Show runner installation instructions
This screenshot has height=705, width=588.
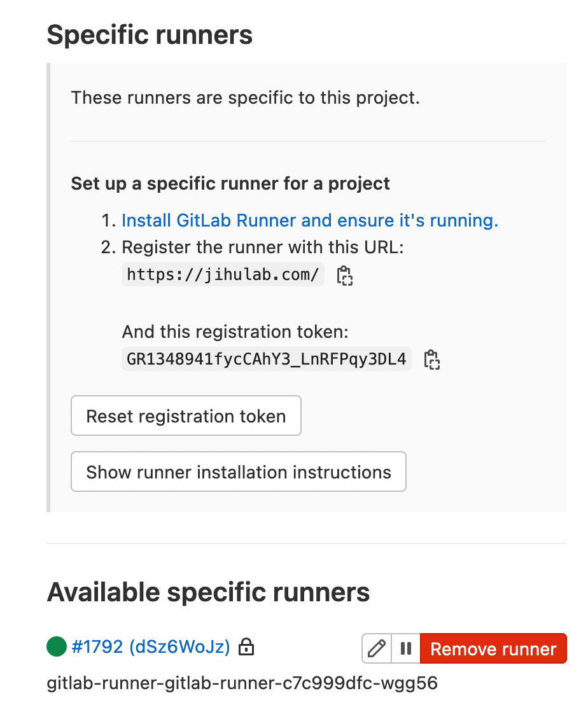[239, 472]
